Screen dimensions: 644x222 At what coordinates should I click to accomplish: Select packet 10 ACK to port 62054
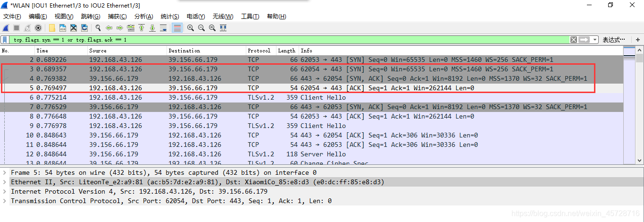311,136
